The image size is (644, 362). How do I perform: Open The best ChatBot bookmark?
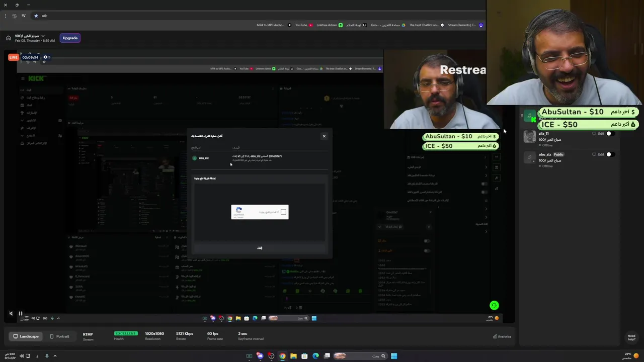click(427, 25)
